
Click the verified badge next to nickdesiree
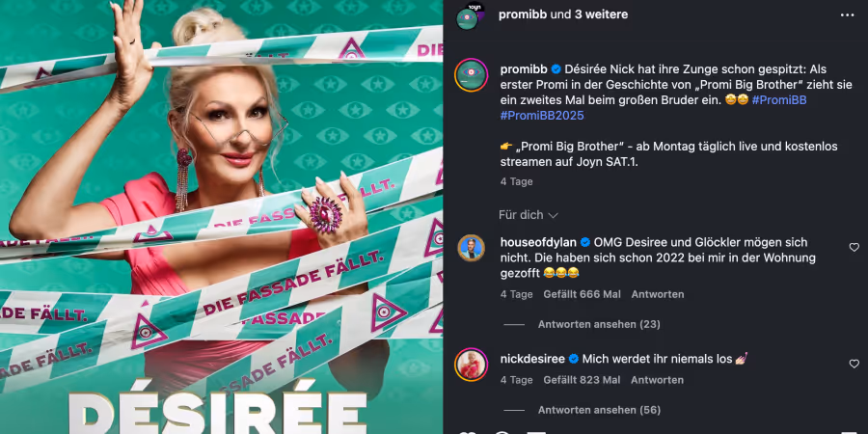click(574, 360)
